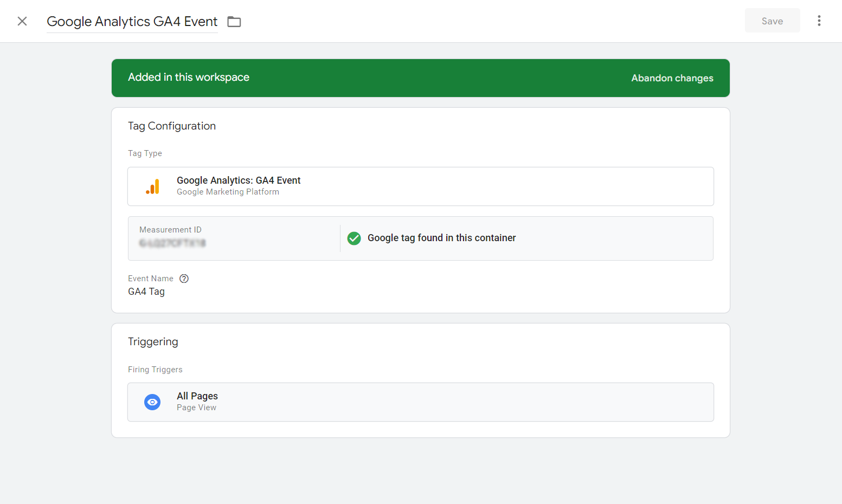Click the Save button
This screenshot has width=842, height=504.
pos(772,21)
